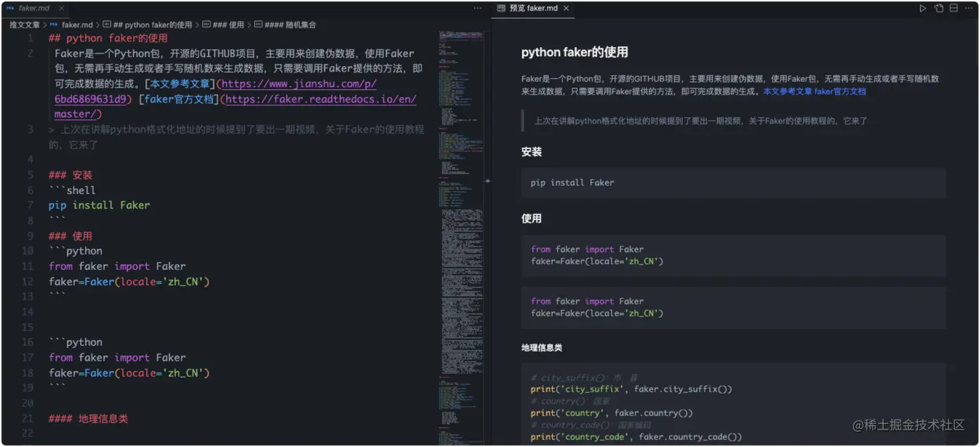
Task: Click print('country', faker.country()) in preview
Action: click(x=612, y=413)
